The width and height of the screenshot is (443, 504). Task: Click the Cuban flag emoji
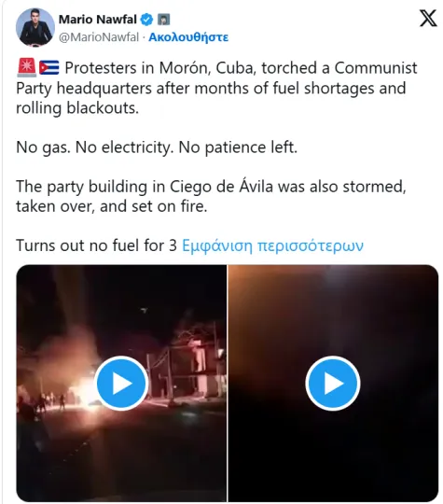tap(49, 68)
